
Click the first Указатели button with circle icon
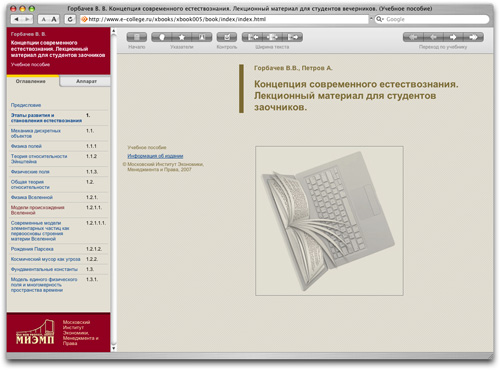162,37
